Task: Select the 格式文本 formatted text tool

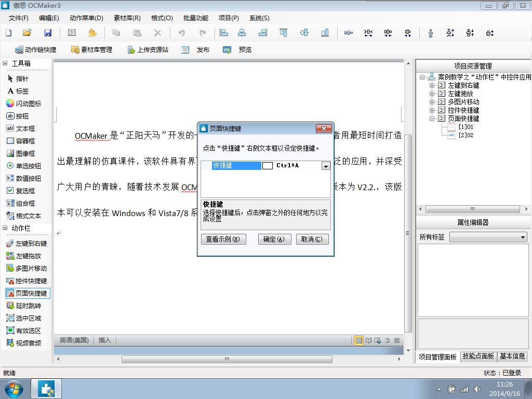Action: click(24, 216)
